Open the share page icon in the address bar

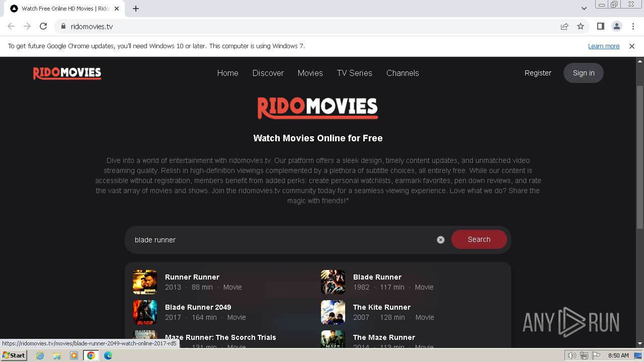coord(565,26)
